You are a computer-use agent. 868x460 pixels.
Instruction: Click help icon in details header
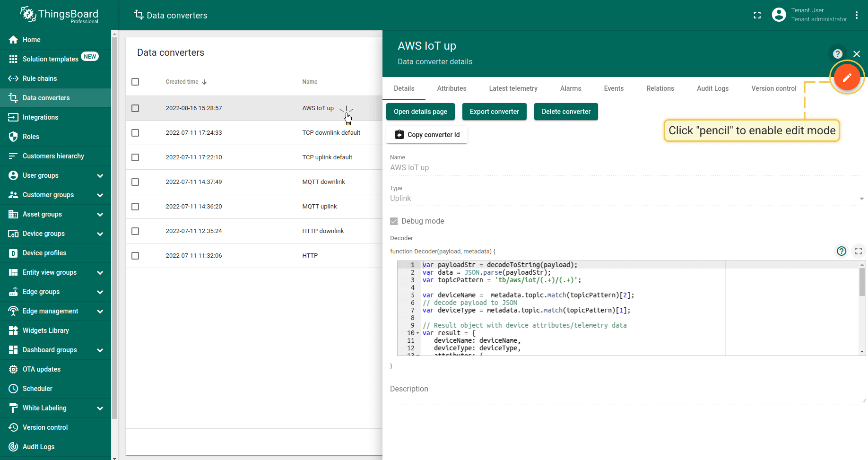point(838,54)
